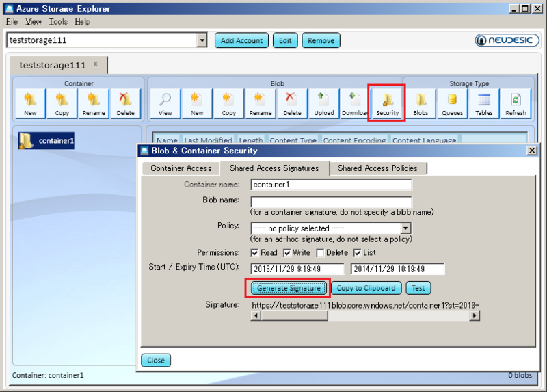547x392 pixels.
Task: Click the Content Language column header
Action: 424,140
